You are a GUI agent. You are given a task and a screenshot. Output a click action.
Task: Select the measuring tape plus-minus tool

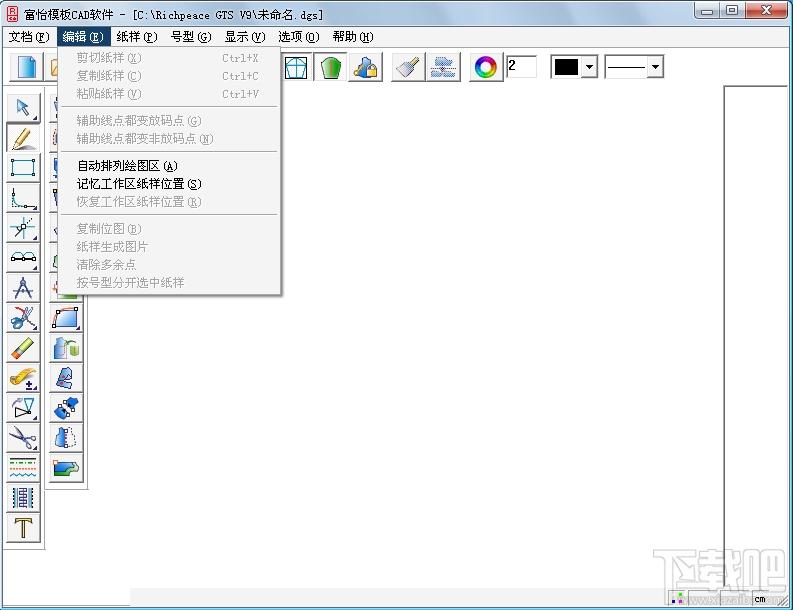pos(23,377)
